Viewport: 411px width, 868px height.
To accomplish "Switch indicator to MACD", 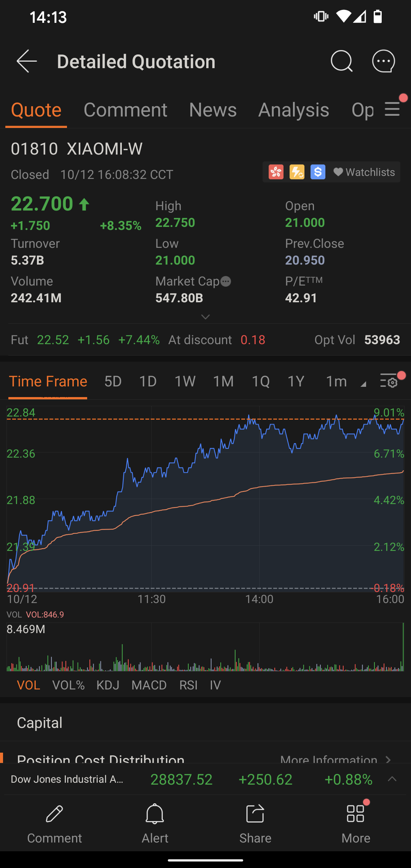I will [149, 685].
